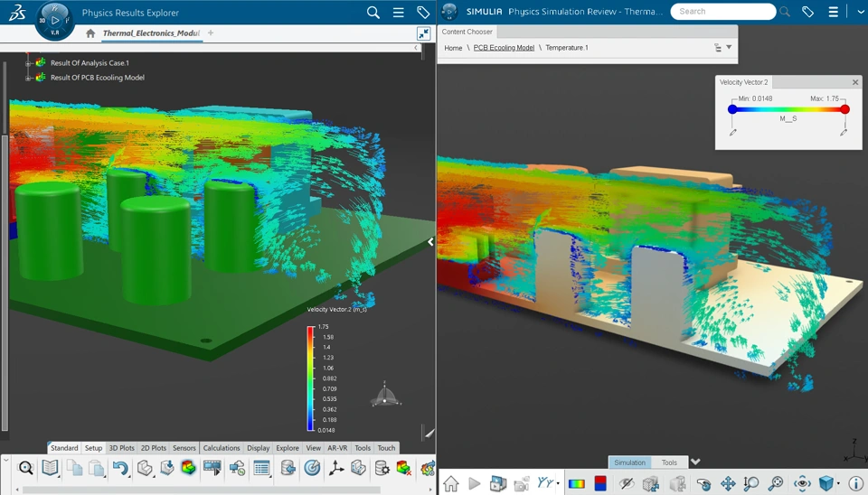Image resolution: width=868 pixels, height=495 pixels.
Task: Click the Home breadcrumb link
Action: coord(453,48)
